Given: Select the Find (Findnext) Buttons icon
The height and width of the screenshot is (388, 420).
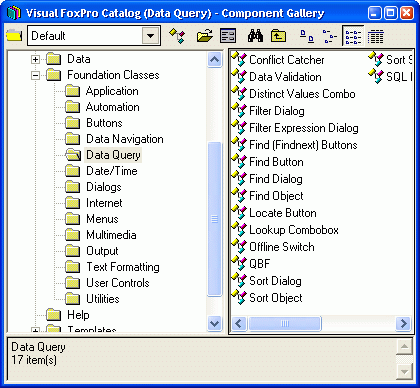Looking at the screenshot, I should click(239, 144).
